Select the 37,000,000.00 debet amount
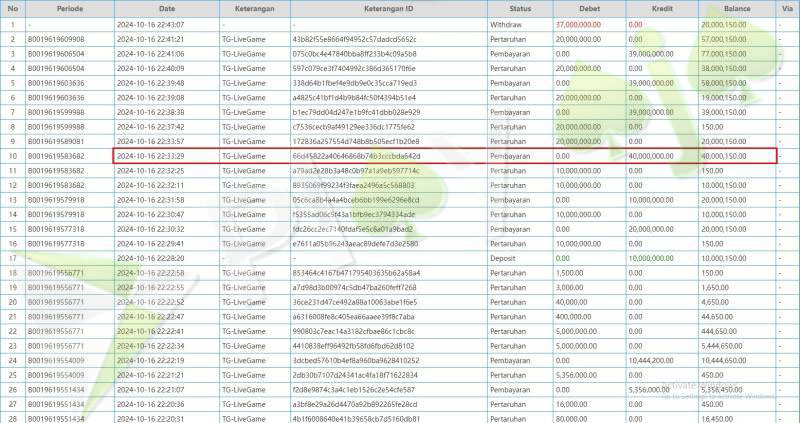 click(x=581, y=23)
